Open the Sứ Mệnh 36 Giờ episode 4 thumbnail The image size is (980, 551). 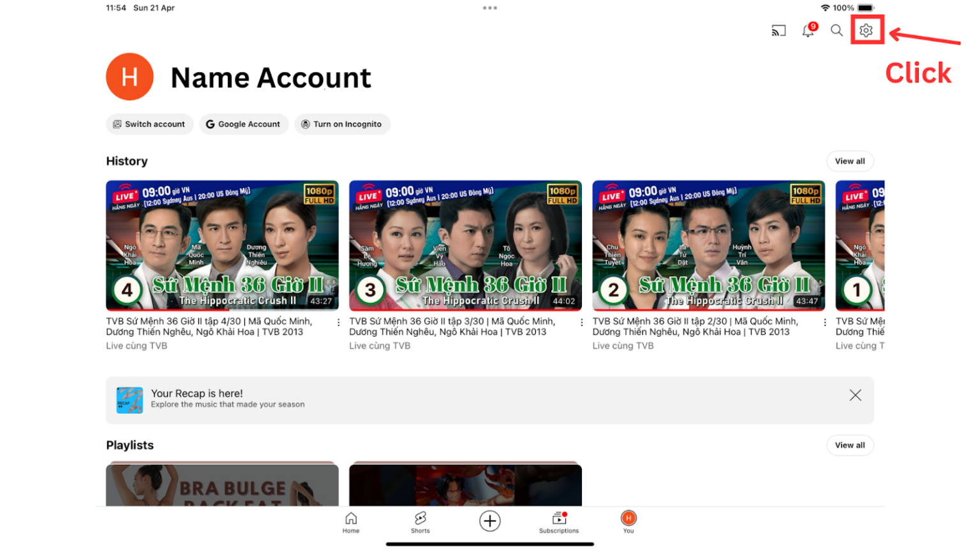click(x=222, y=245)
